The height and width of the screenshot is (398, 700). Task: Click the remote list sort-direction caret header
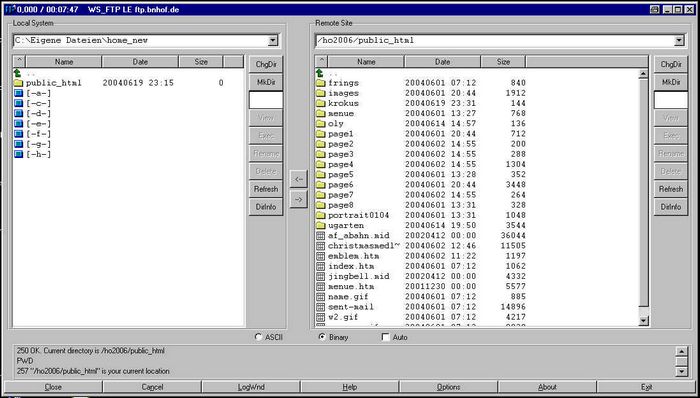[321, 62]
